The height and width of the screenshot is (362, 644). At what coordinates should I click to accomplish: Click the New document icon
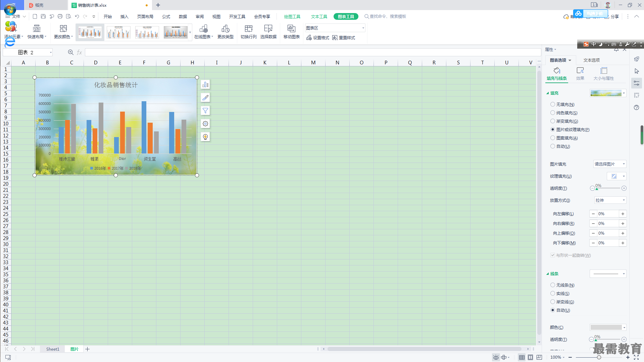[35, 16]
